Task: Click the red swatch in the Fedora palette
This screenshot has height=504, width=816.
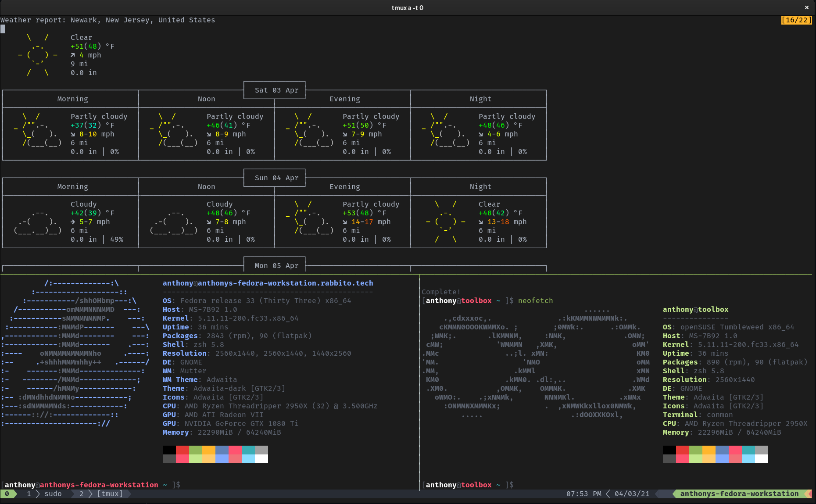Action: (183, 450)
